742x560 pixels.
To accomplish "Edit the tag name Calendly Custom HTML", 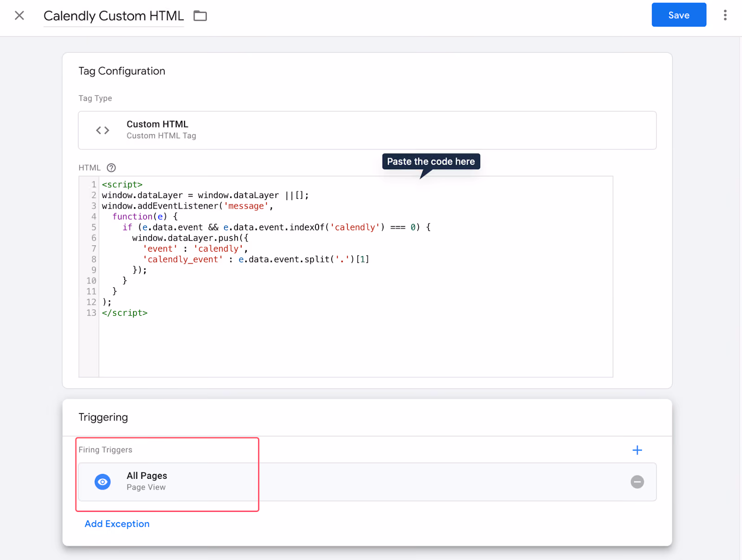I will click(x=114, y=16).
